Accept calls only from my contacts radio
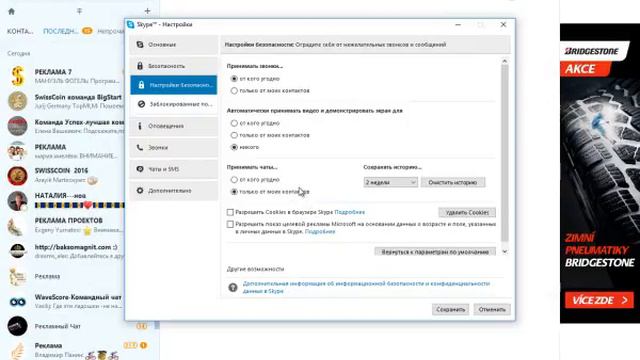The width and height of the screenshot is (640, 360). (x=234, y=91)
